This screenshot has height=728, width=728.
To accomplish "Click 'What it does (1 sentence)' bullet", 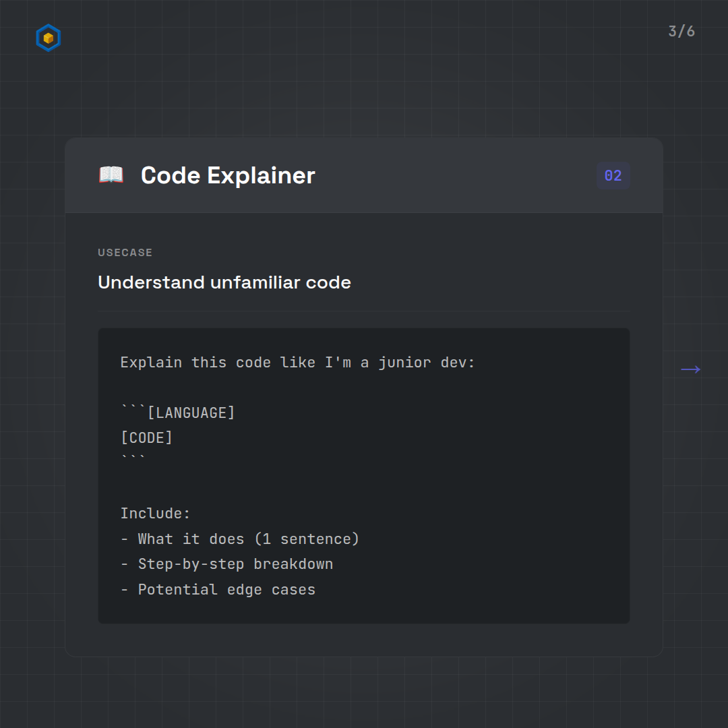I will [248, 539].
